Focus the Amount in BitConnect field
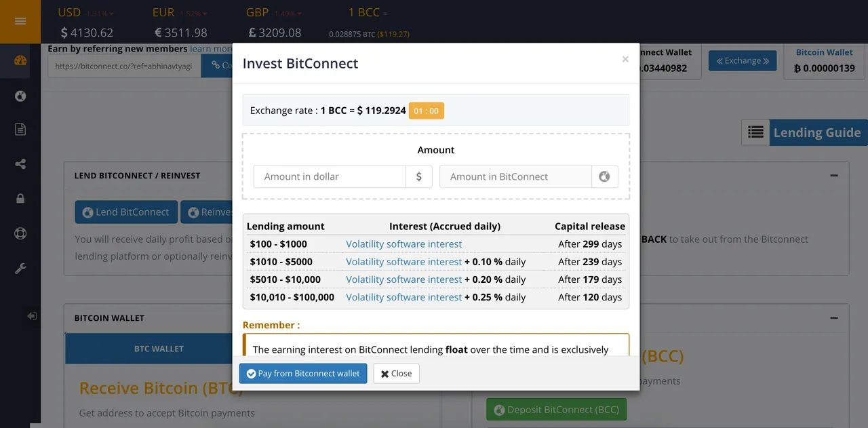The width and height of the screenshot is (868, 428). (x=515, y=176)
